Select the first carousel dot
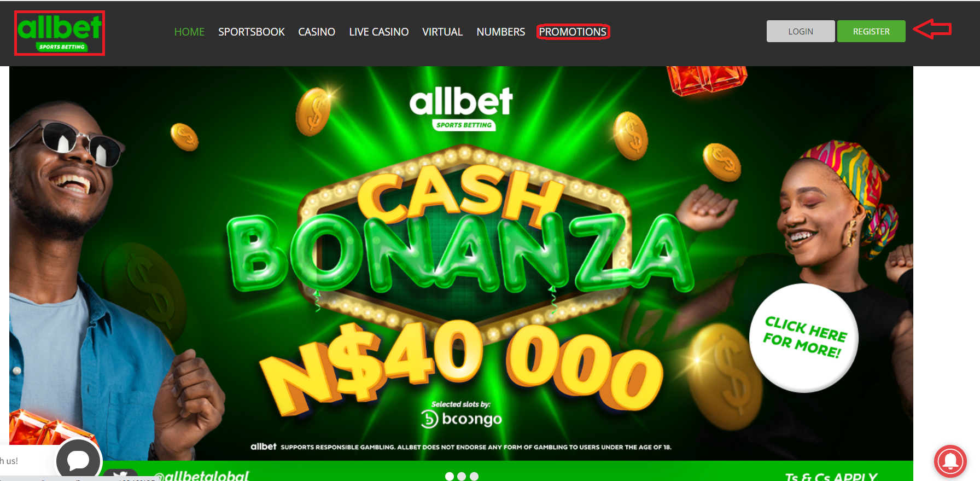This screenshot has width=980, height=481. point(450,477)
